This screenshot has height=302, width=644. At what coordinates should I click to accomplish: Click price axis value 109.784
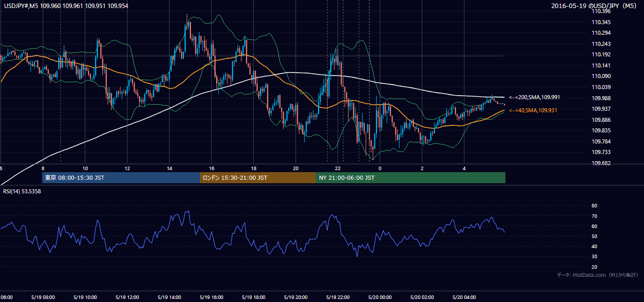602,141
